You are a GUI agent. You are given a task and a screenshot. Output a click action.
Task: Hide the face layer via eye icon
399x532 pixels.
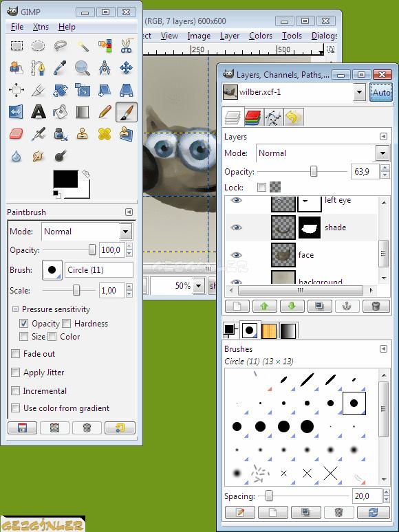coord(237,255)
